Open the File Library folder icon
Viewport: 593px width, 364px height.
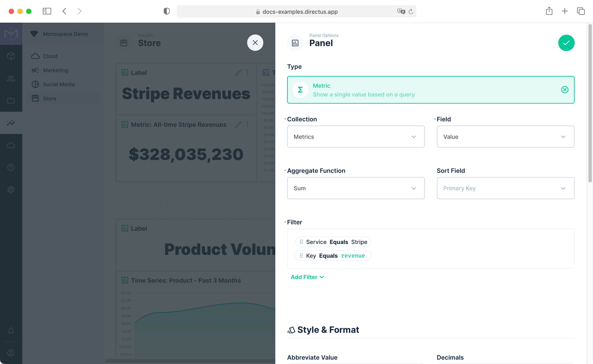[11, 100]
